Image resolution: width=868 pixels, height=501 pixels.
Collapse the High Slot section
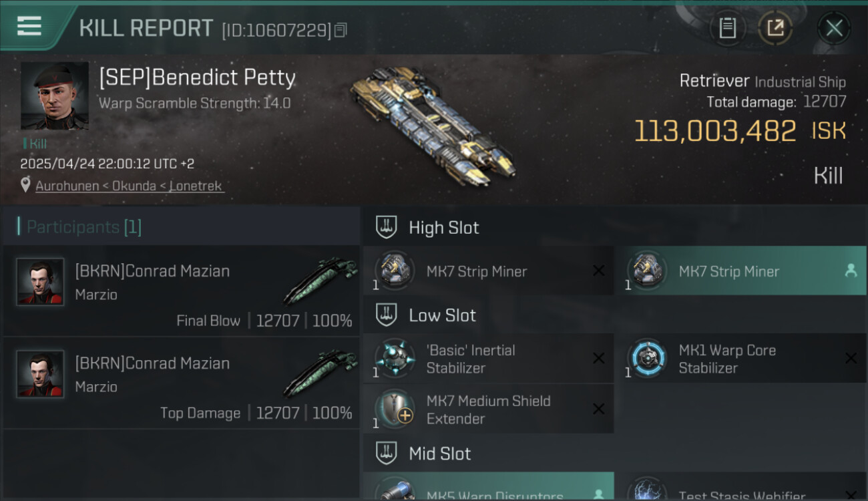tap(386, 228)
